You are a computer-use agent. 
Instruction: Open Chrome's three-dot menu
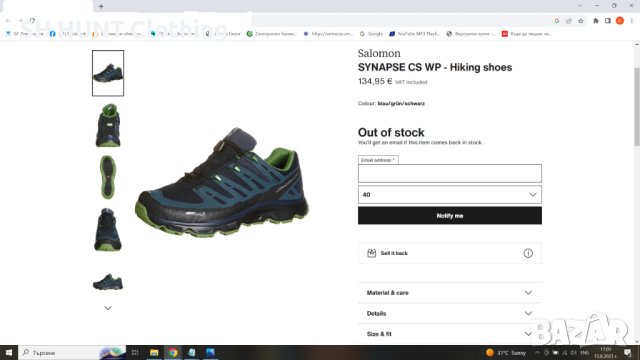[631, 21]
